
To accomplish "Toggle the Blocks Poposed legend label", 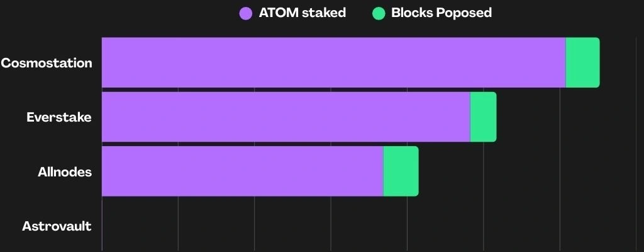I will (x=441, y=13).
